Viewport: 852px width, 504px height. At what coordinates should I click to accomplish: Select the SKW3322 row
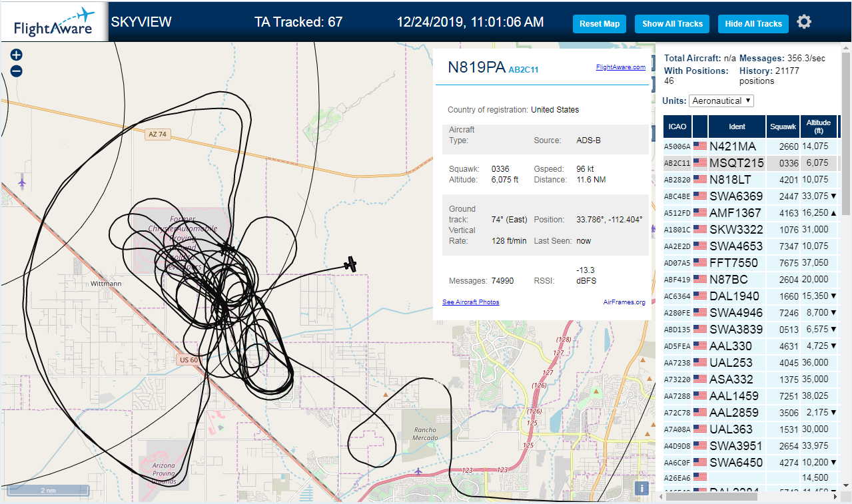[x=751, y=229]
